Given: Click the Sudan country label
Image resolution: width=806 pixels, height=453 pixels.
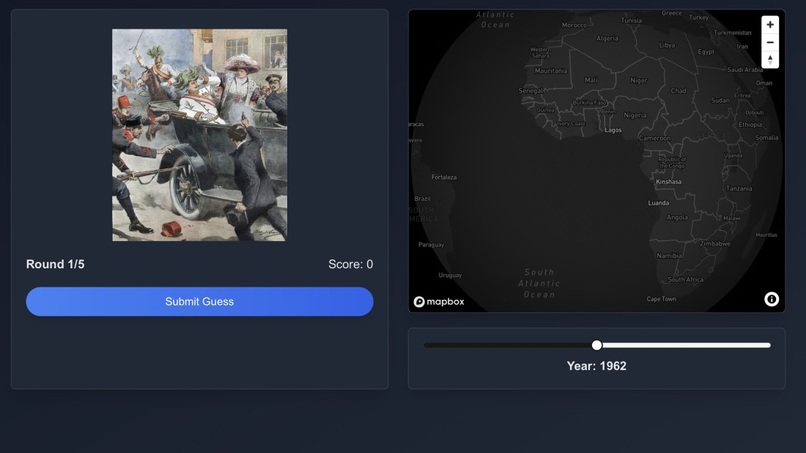Looking at the screenshot, I should 720,100.
